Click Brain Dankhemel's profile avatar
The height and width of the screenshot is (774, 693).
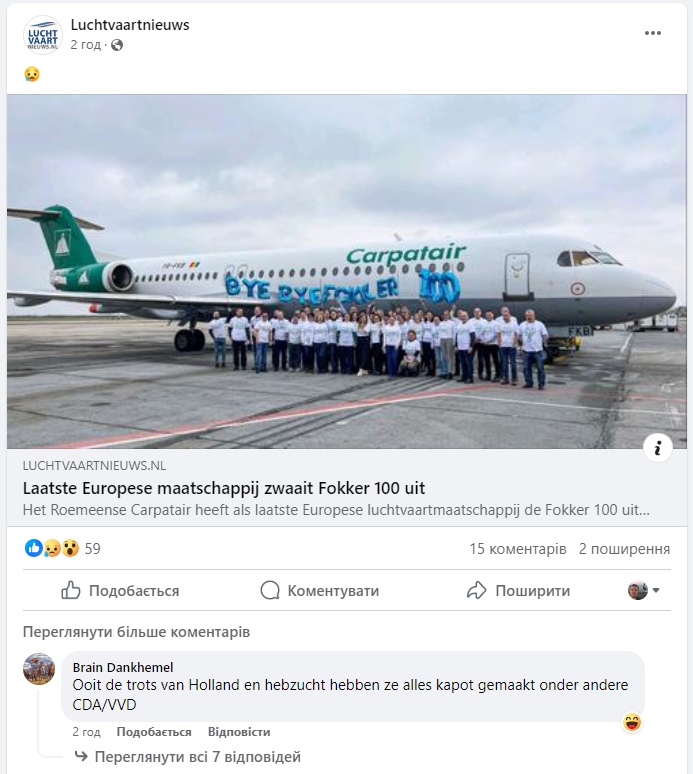click(39, 668)
